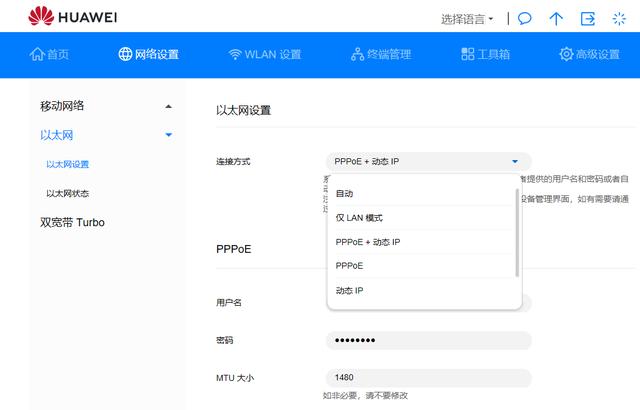The image size is (640, 410).
Task: Click the PPPoE section heading
Action: [x=233, y=249]
